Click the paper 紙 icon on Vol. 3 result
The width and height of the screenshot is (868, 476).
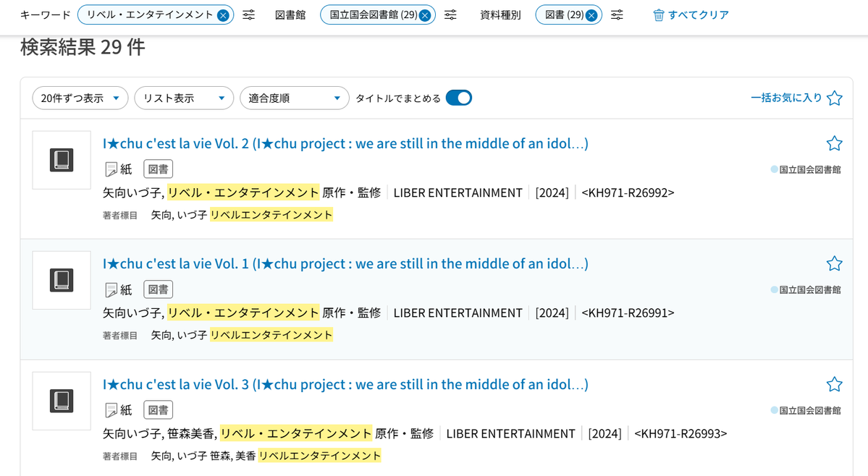pyautogui.click(x=111, y=410)
